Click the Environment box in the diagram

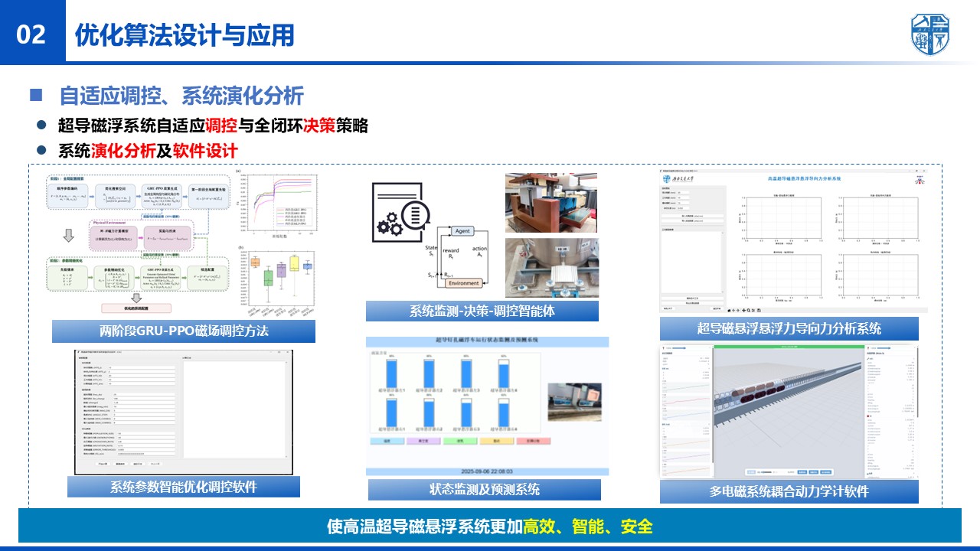(x=464, y=283)
